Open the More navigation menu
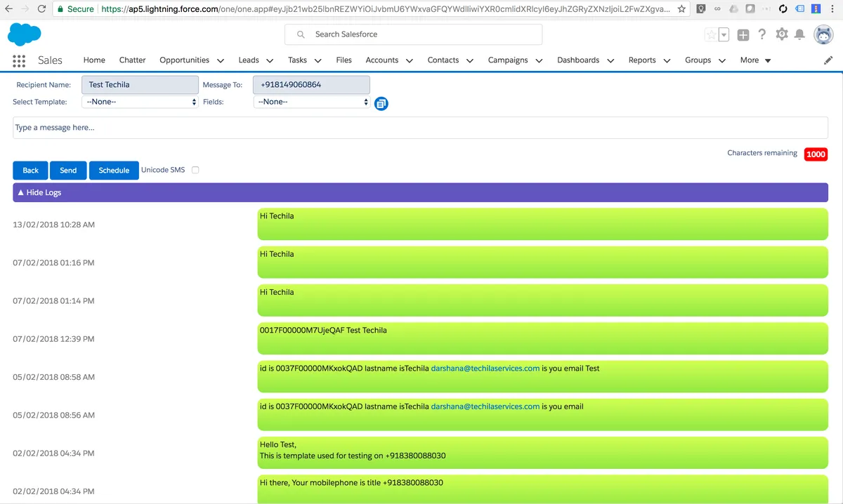Viewport: 843px width, 504px height. (x=756, y=60)
